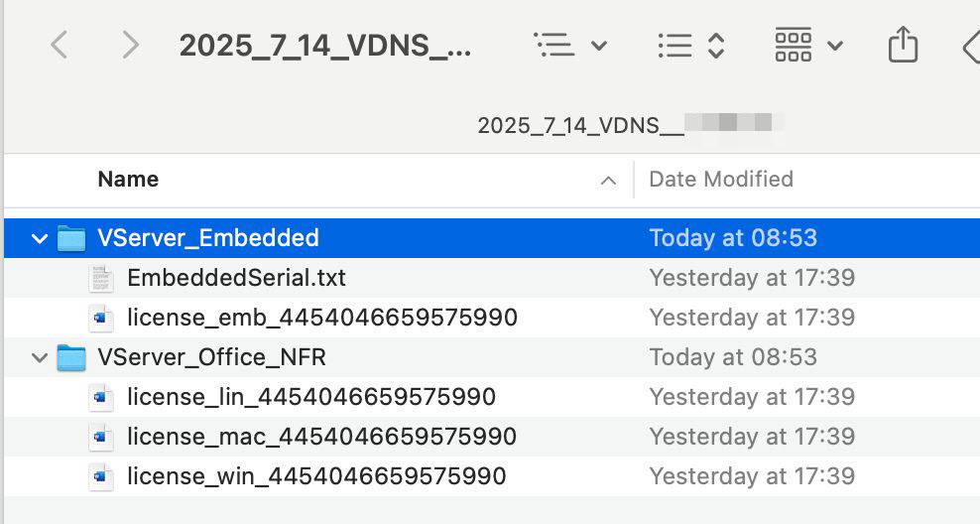Open the indented list view options icon
This screenshot has width=980, height=524.
(x=554, y=45)
